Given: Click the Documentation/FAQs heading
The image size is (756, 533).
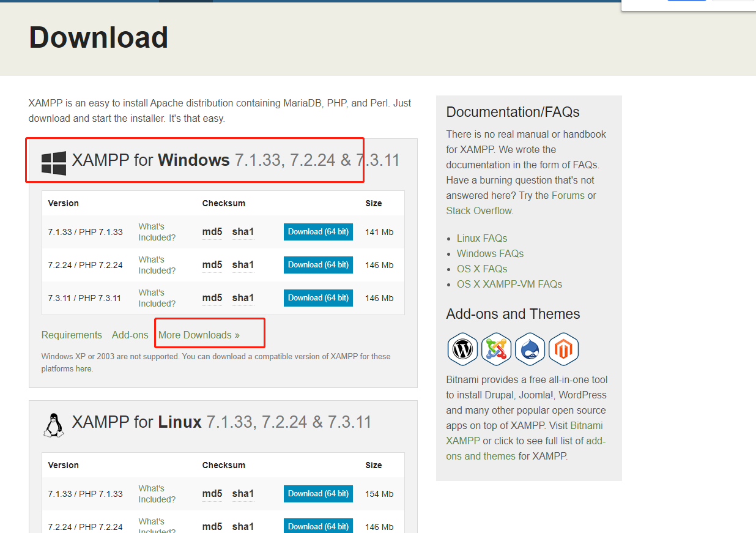Looking at the screenshot, I should pyautogui.click(x=513, y=112).
